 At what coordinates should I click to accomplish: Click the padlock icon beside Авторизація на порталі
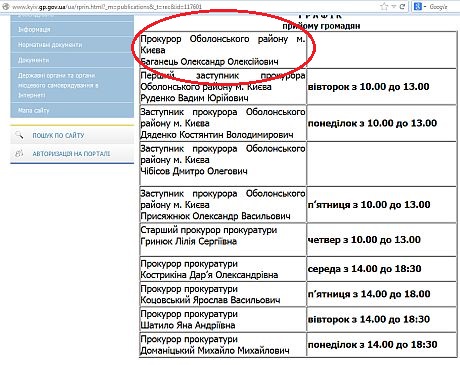point(19,153)
